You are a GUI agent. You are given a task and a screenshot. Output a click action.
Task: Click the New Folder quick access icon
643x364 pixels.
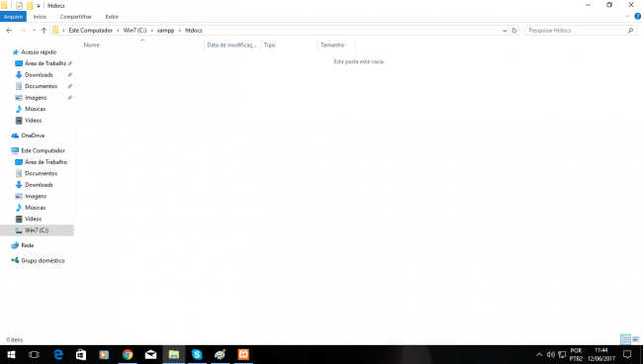pyautogui.click(x=30, y=6)
